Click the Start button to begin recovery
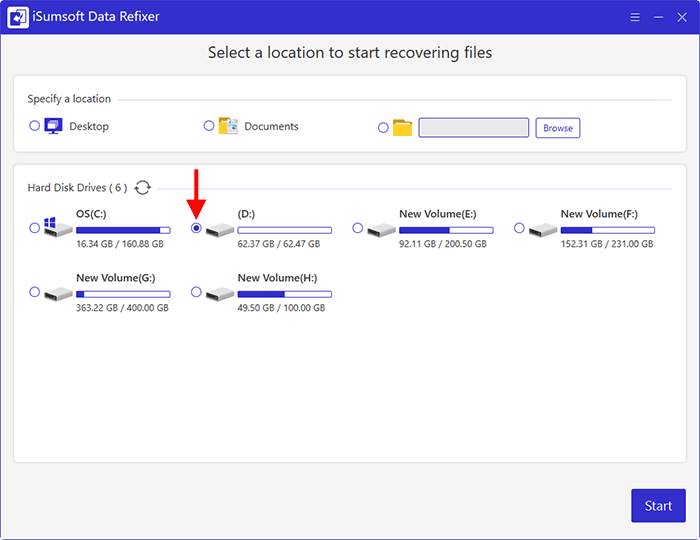Screen dimensions: 700x540 [x=658, y=505]
